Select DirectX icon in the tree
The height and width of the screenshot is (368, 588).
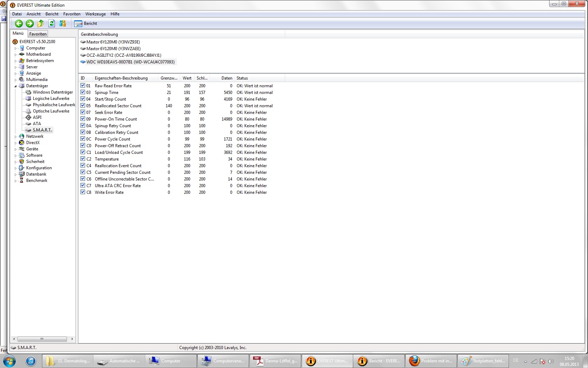tap(22, 143)
